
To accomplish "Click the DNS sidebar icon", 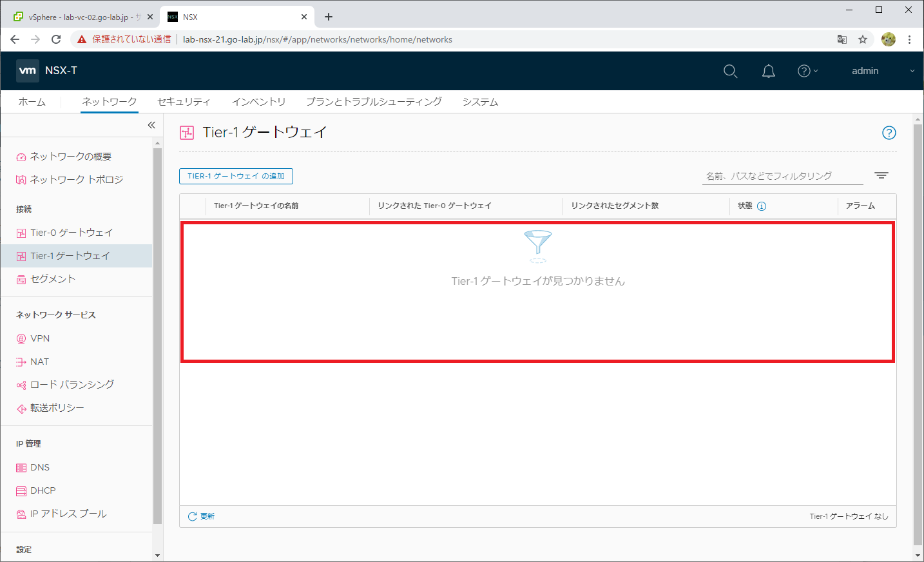I will [21, 468].
